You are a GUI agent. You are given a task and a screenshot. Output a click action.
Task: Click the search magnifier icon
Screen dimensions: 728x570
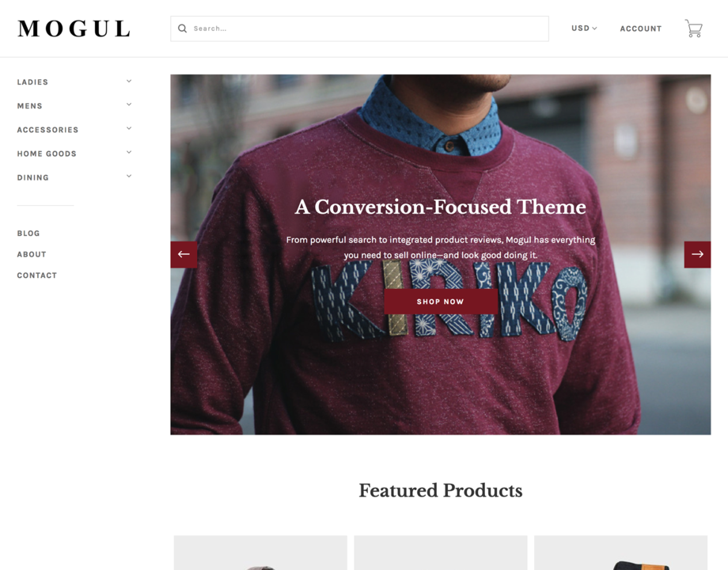coord(183,28)
